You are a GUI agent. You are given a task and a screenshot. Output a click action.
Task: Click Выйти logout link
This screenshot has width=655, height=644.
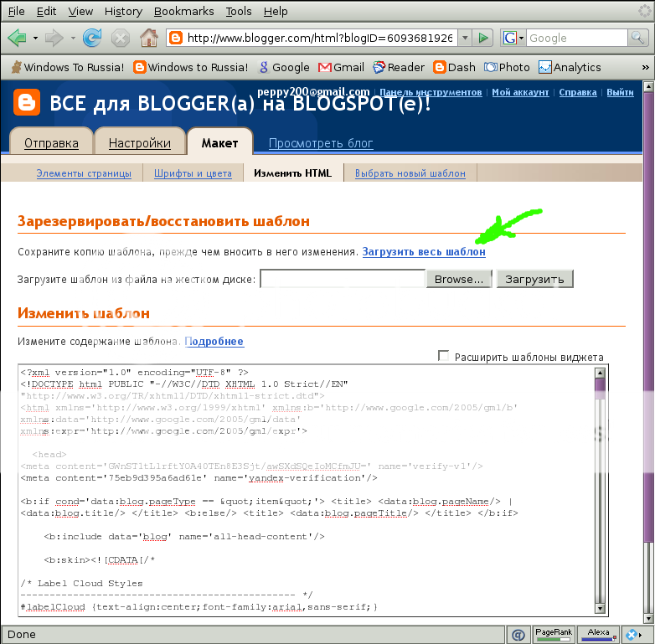(x=620, y=92)
